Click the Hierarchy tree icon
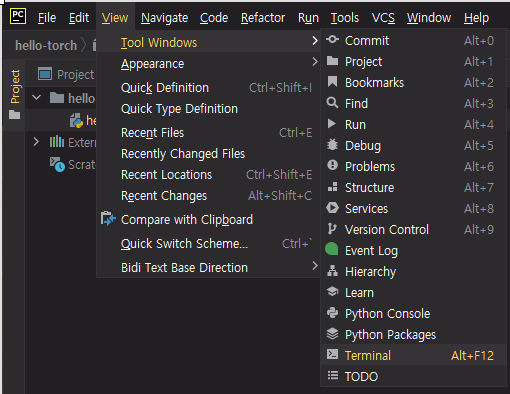Viewport: 510px width, 394px height. click(332, 271)
